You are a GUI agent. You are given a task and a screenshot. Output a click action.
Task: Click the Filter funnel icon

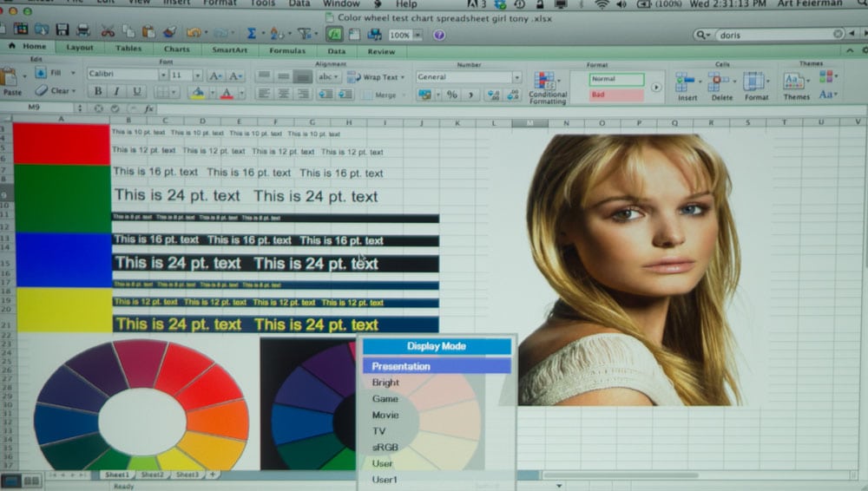pos(304,34)
